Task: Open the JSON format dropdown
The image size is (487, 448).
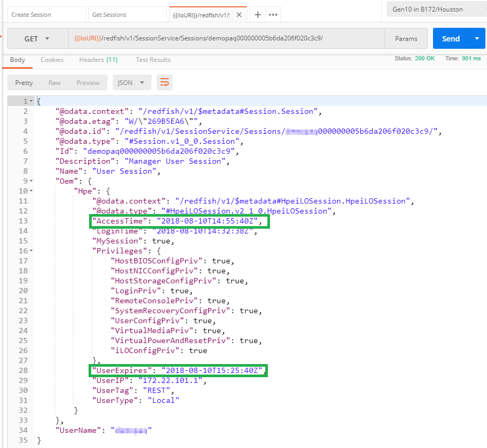Action: click(x=132, y=82)
